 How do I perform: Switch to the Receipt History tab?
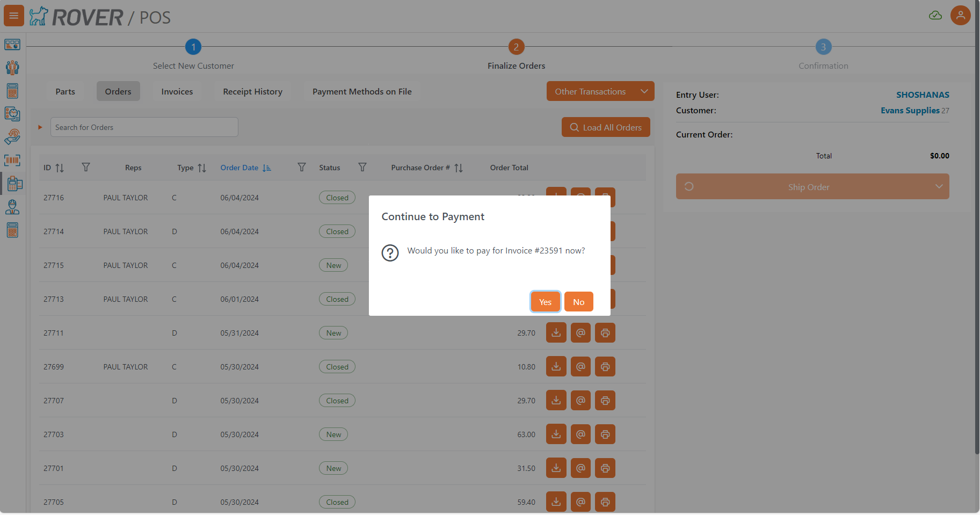[x=252, y=91]
